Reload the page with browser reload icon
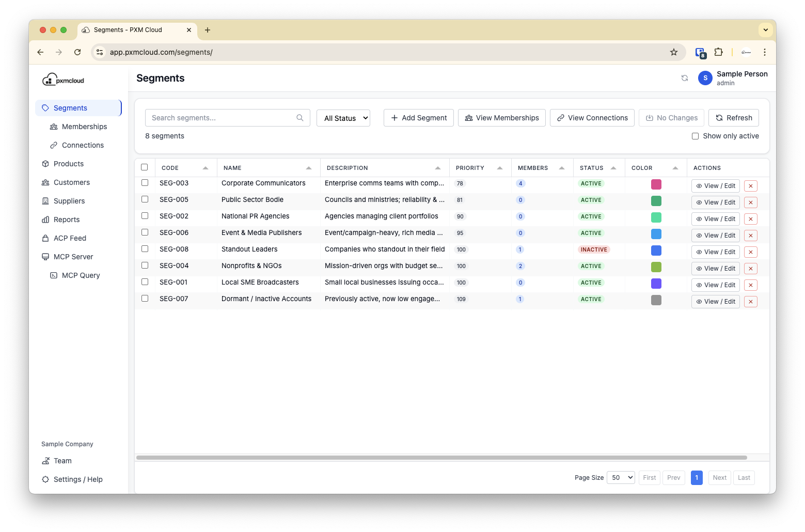The image size is (805, 532). [x=77, y=52]
